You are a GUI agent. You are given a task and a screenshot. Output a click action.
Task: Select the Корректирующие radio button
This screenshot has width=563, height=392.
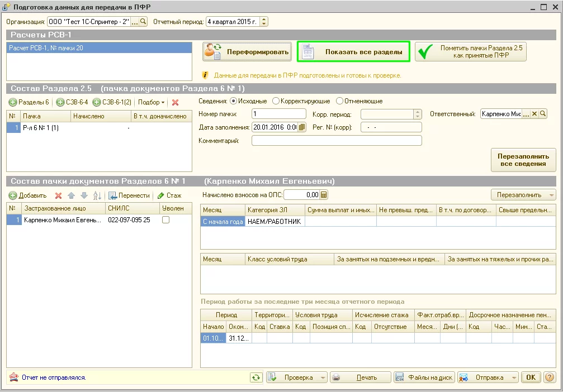276,101
